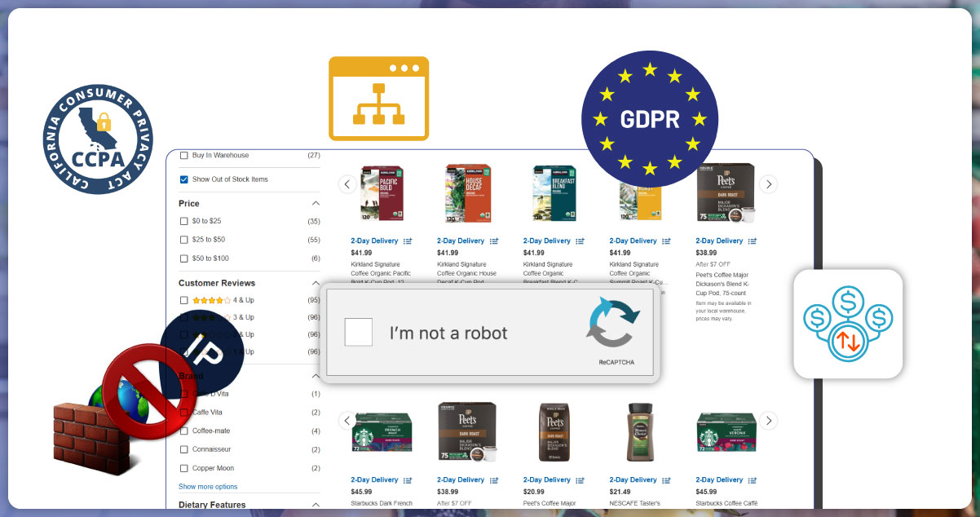Collapse the Price filter section

click(x=316, y=203)
